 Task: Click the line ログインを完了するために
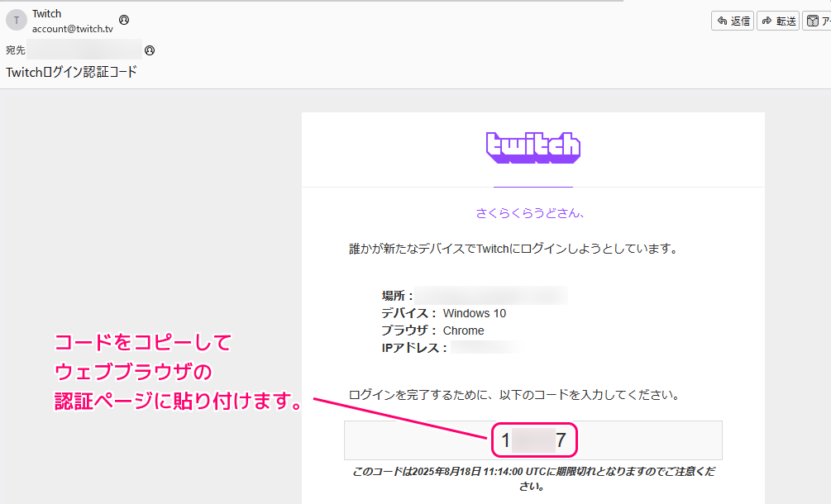click(514, 395)
